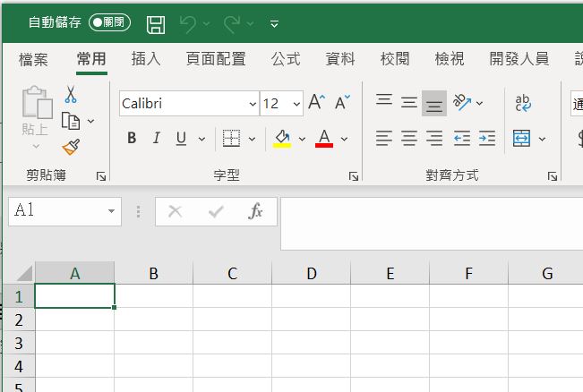Screen dimensions: 583x392
Task: Click the Merge and Center icon
Action: pyautogui.click(x=521, y=138)
